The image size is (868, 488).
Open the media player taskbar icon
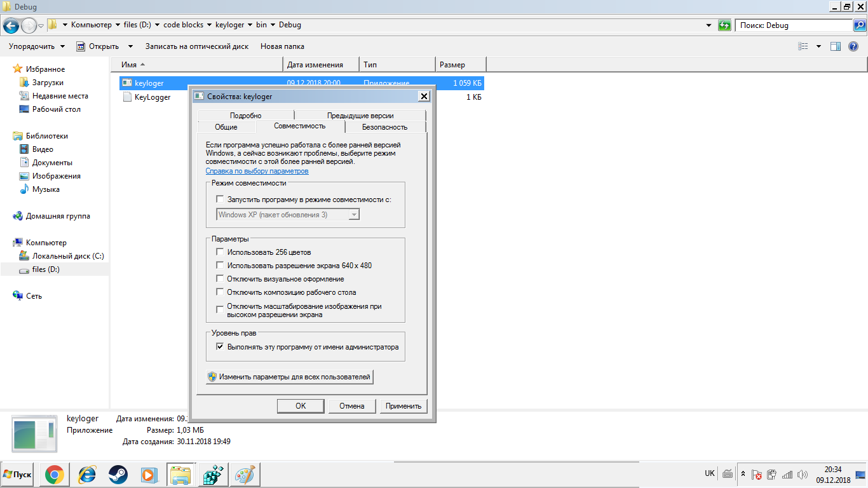(x=148, y=475)
